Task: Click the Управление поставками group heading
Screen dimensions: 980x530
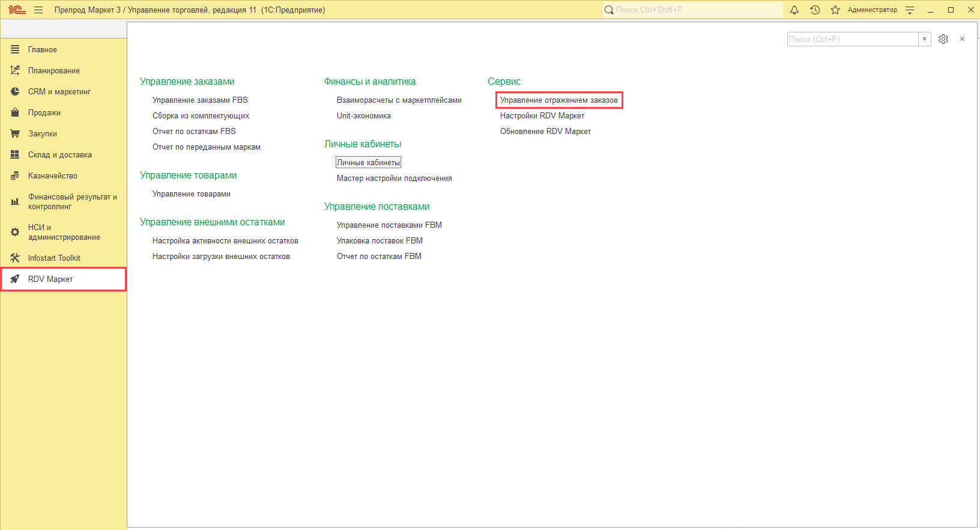Action: (x=377, y=206)
